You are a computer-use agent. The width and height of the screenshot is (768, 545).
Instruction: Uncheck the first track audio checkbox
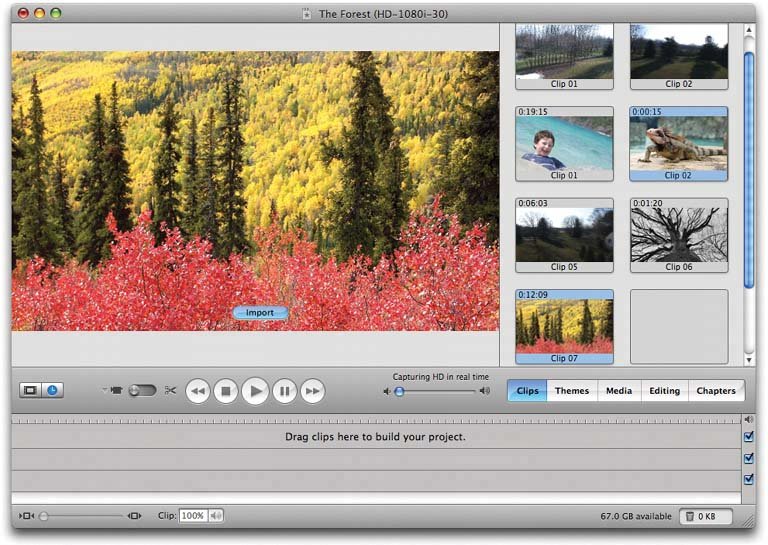point(749,437)
